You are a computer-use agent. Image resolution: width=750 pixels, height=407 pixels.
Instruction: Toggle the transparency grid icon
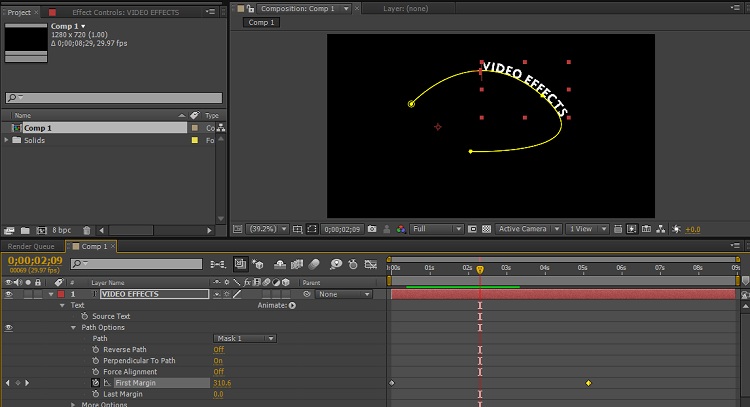tap(486, 229)
